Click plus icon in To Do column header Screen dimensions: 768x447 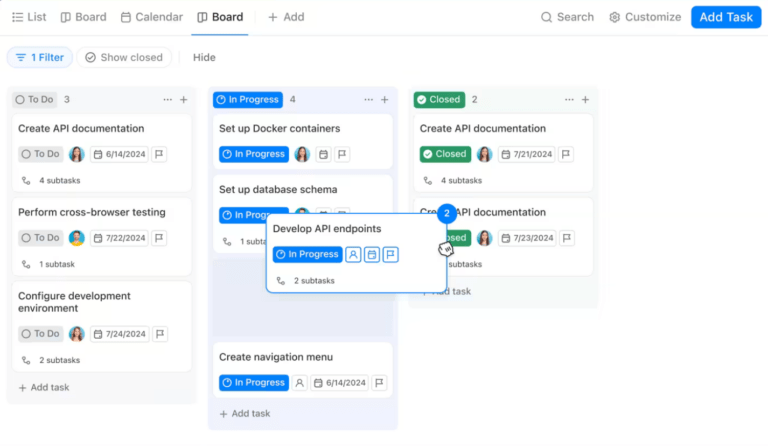click(x=183, y=100)
